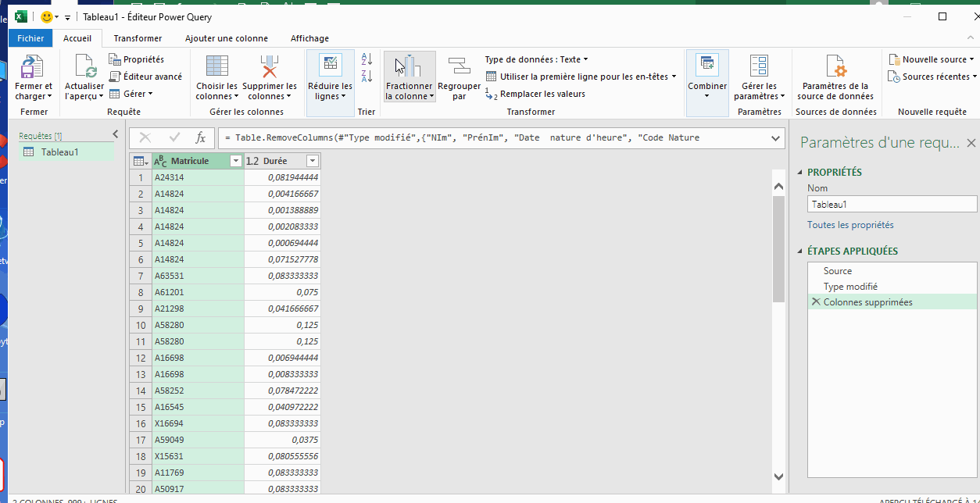Select the Durée value 0,075

[x=282, y=292]
